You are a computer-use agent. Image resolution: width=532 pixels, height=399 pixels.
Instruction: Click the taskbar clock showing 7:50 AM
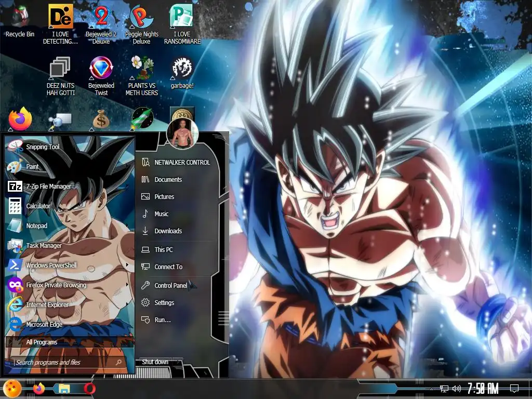click(483, 389)
